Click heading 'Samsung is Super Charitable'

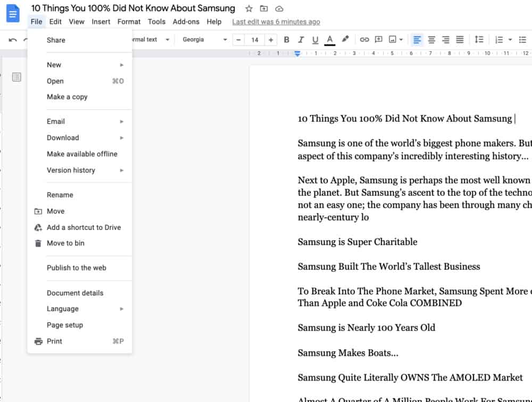coord(358,242)
